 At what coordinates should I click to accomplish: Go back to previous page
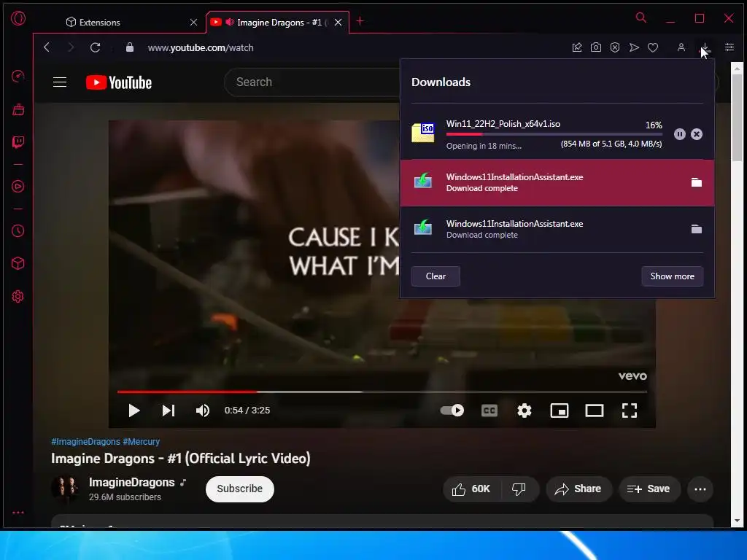tap(47, 47)
